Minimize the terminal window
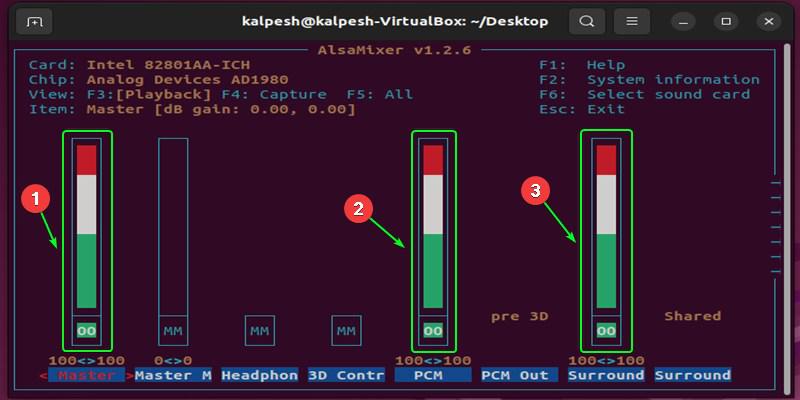The height and width of the screenshot is (400, 800). 683,21
